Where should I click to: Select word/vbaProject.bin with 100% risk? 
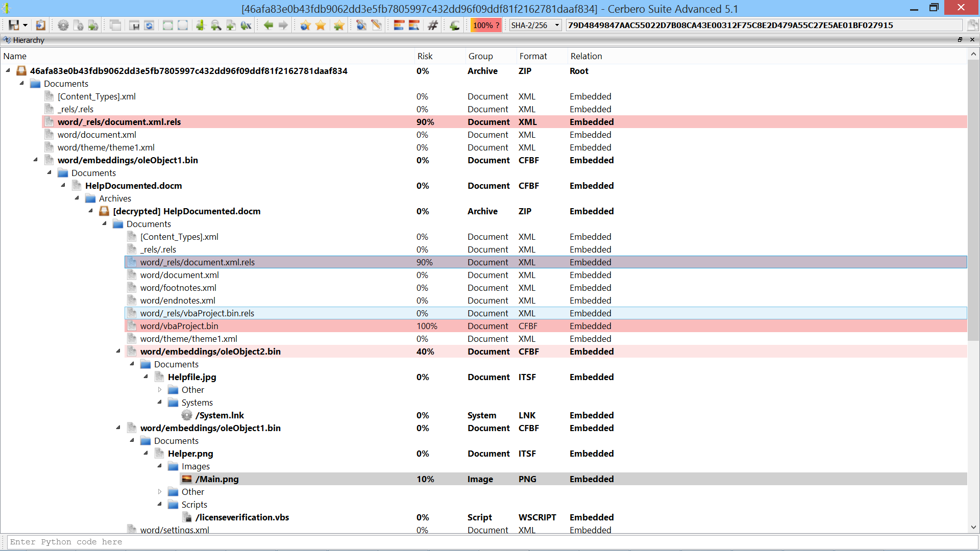[546, 326]
